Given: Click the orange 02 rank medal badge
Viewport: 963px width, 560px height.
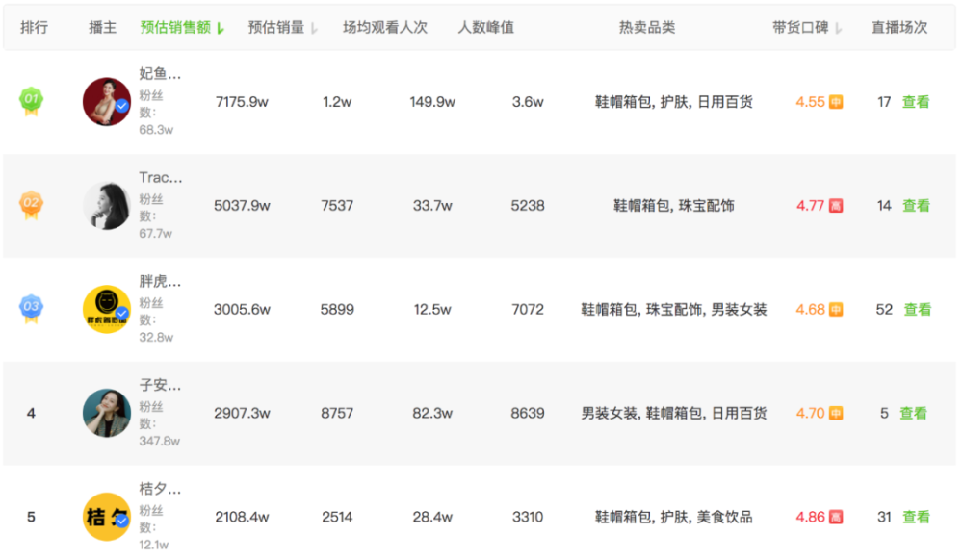Looking at the screenshot, I should point(31,204).
